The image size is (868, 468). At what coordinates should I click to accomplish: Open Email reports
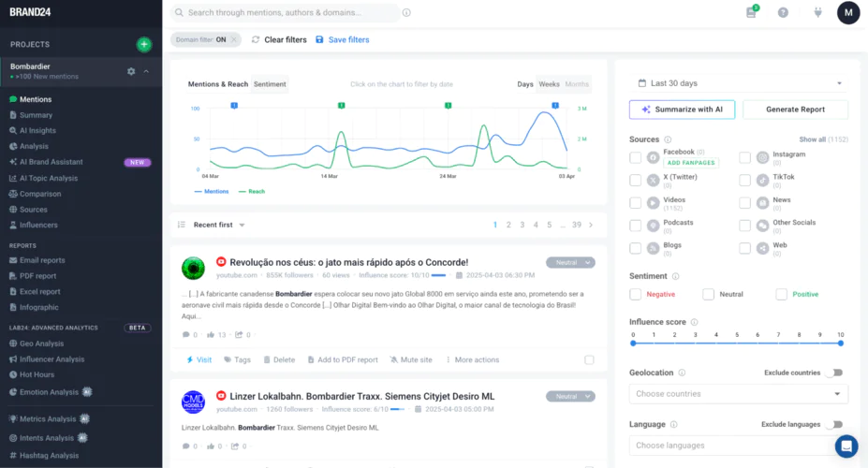click(42, 260)
